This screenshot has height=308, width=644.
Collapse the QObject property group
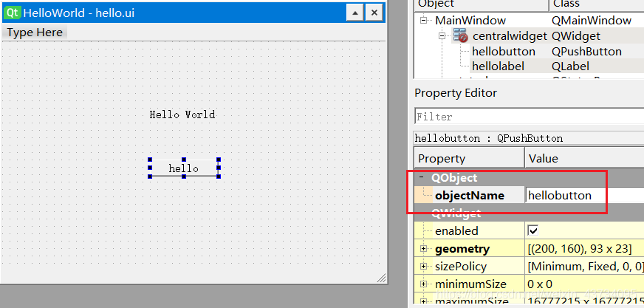click(422, 177)
